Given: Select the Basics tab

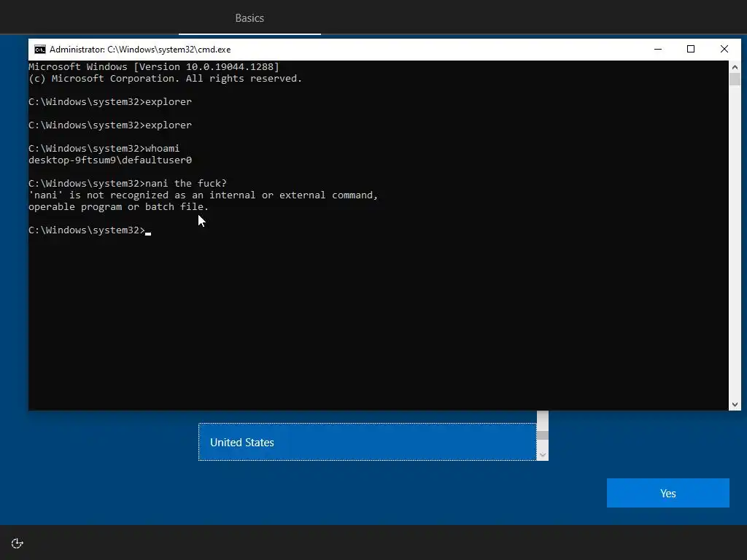Looking at the screenshot, I should (x=249, y=18).
